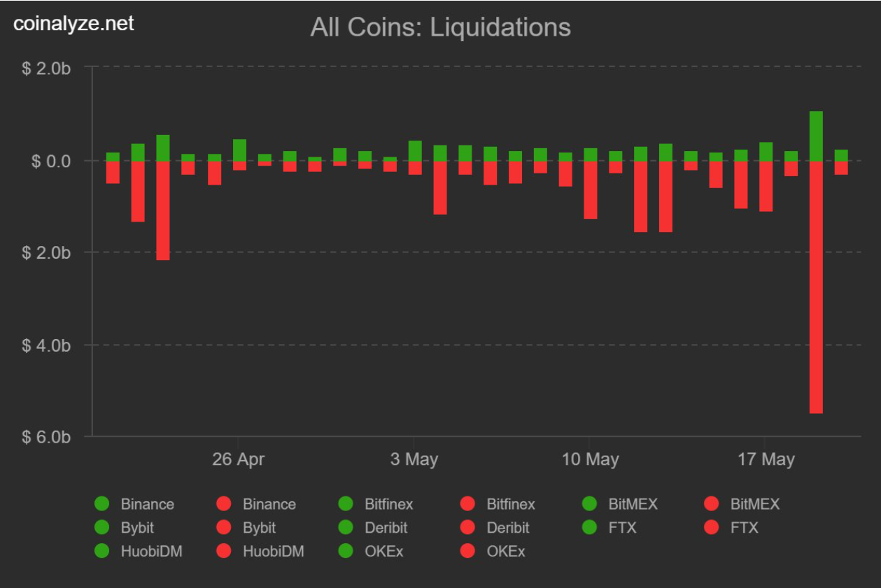Hide the red HuobiDM series label
881x588 pixels.
[273, 551]
